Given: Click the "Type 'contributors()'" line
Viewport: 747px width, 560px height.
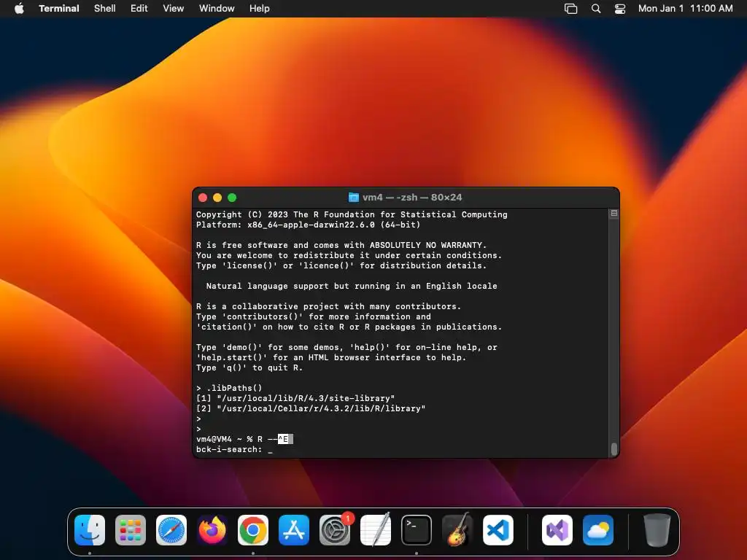Looking at the screenshot, I should point(314,316).
